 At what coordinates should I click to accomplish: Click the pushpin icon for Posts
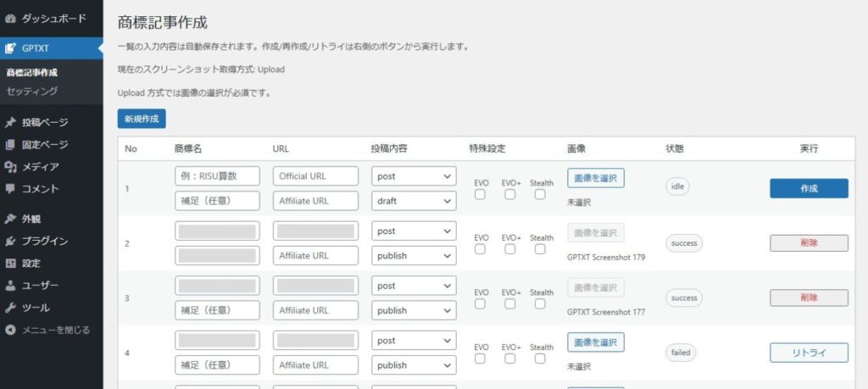point(10,123)
